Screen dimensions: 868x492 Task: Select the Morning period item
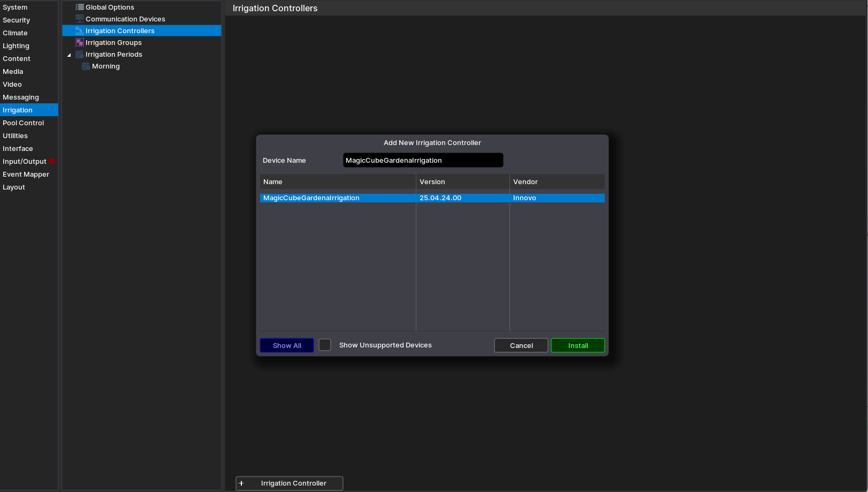[x=142, y=66]
